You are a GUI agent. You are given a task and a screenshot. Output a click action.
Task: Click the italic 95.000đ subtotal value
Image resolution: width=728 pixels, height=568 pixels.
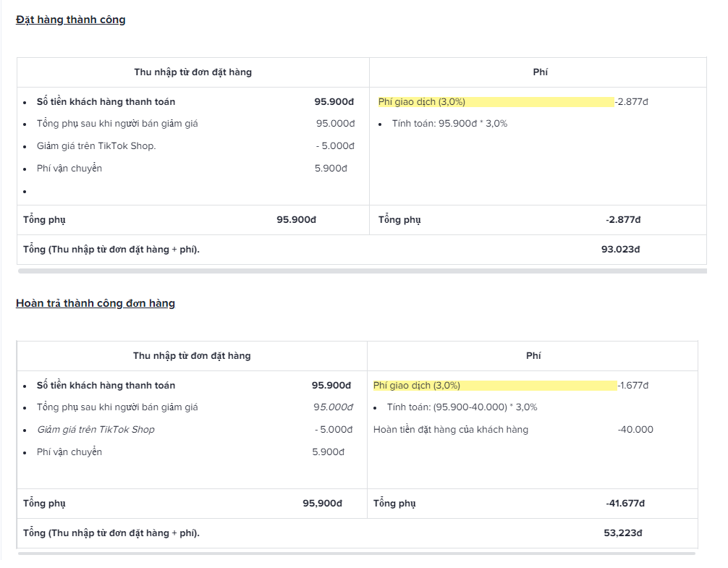(x=333, y=407)
